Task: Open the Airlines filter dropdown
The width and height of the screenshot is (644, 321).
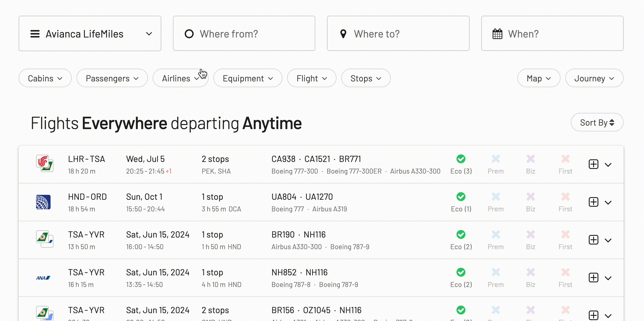Action: (180, 78)
